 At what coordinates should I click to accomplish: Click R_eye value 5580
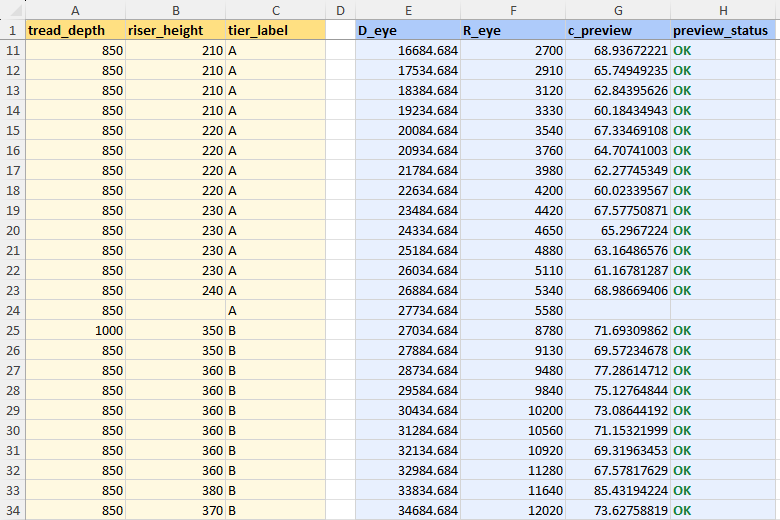point(513,311)
